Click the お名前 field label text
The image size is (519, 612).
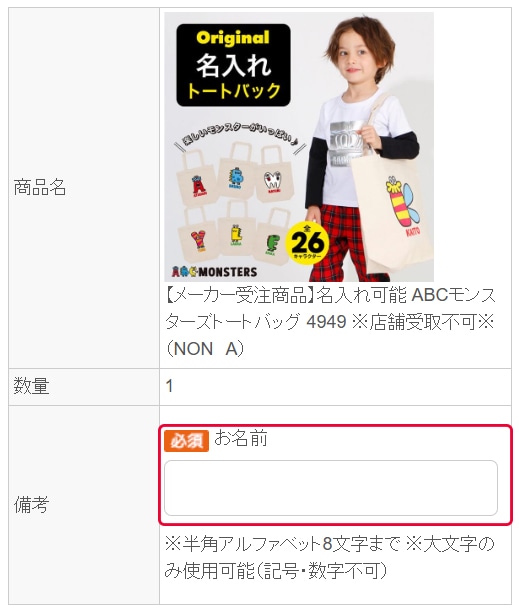tap(241, 438)
